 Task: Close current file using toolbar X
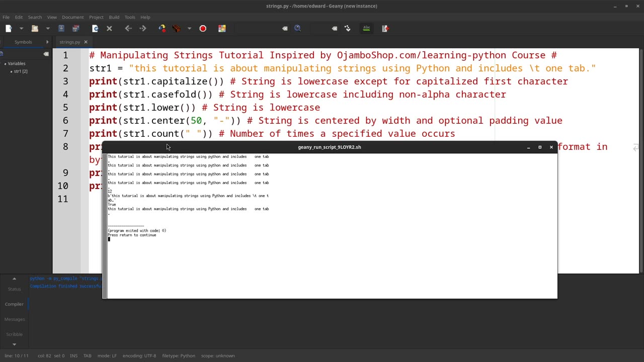[109, 29]
